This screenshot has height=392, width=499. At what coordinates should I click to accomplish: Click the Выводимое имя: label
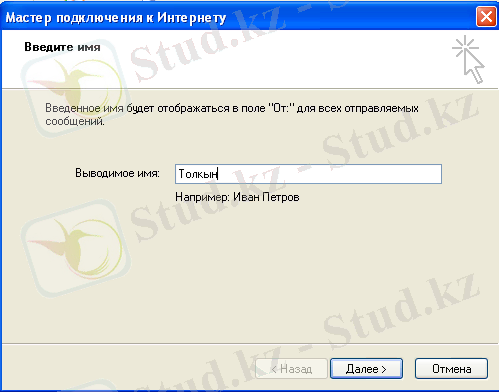click(117, 173)
